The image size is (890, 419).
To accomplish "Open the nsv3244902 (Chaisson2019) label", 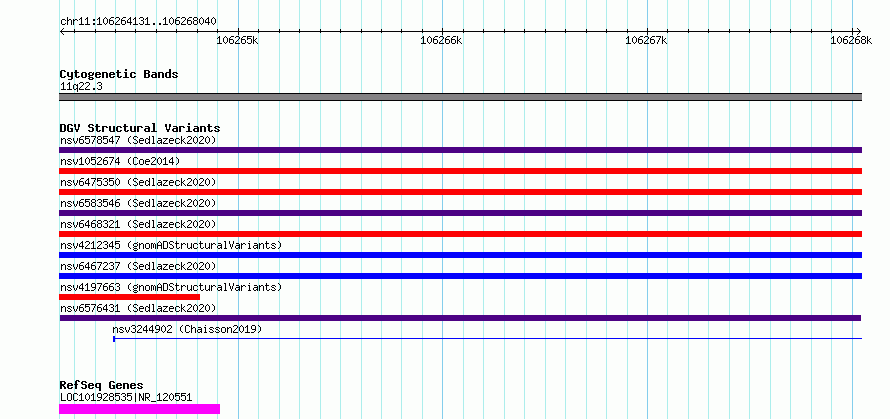I will click(x=187, y=329).
